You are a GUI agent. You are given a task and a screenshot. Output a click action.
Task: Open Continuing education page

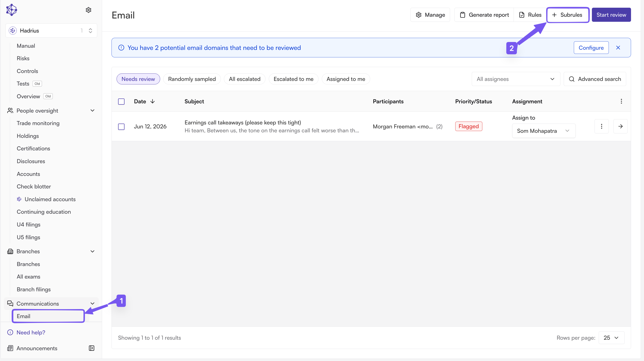click(x=44, y=212)
